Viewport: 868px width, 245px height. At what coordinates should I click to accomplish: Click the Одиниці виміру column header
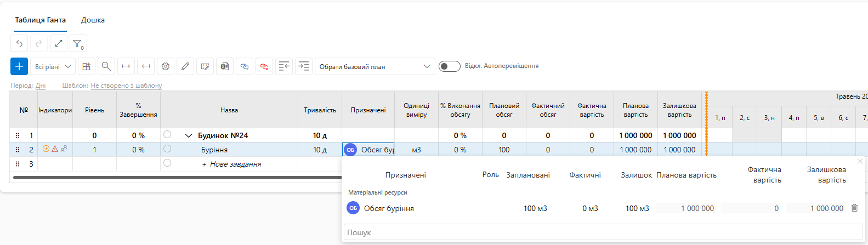click(416, 110)
